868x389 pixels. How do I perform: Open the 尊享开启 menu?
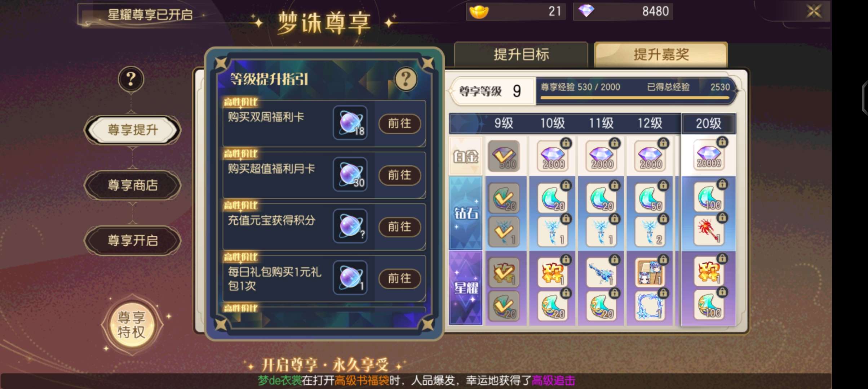click(133, 240)
